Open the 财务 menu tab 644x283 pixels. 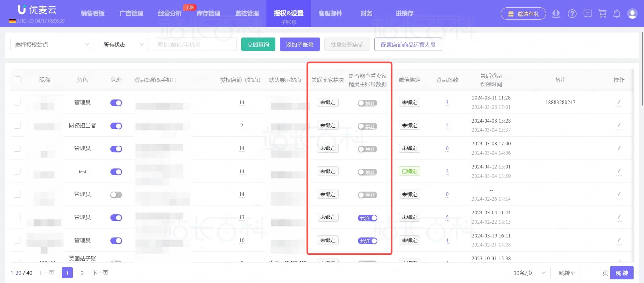[366, 13]
